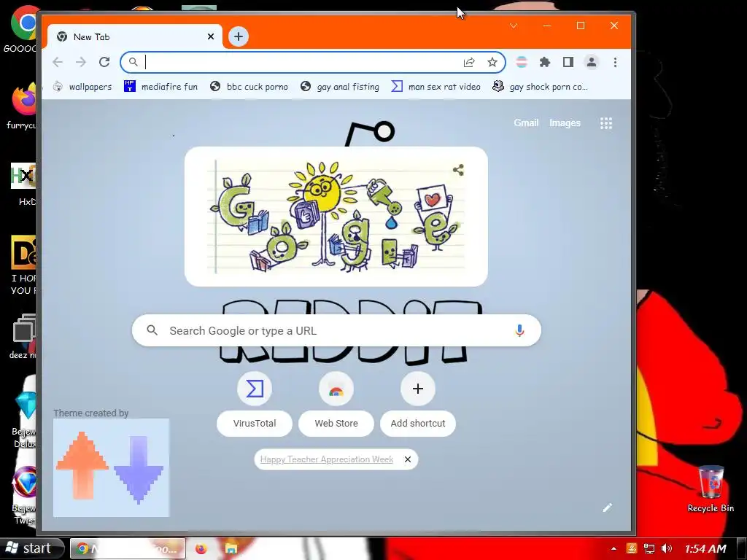Open the network tray icon
This screenshot has width=747, height=560.
pos(649,548)
